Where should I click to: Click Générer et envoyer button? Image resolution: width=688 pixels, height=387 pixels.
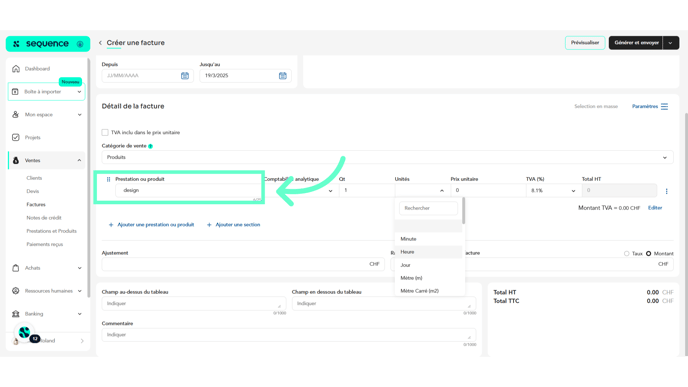pos(636,43)
